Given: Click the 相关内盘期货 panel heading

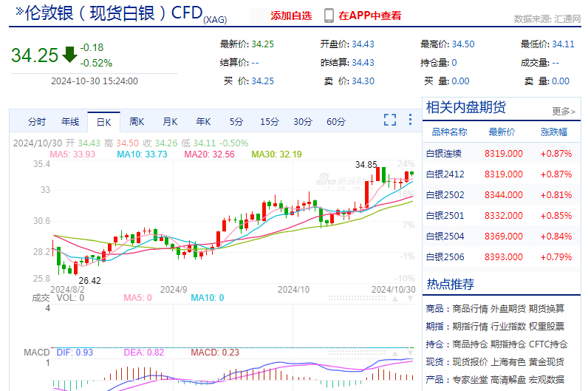Looking at the screenshot, I should (466, 107).
